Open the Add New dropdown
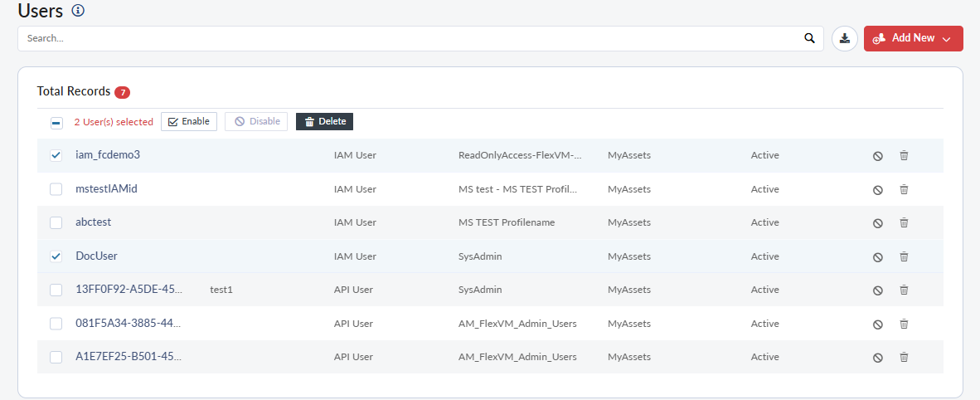 tap(913, 38)
